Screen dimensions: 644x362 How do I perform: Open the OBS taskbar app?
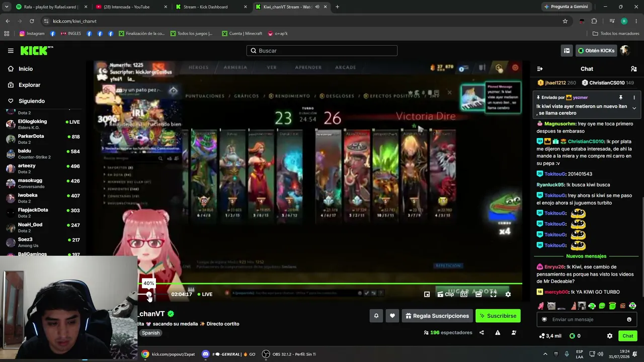coord(289,354)
